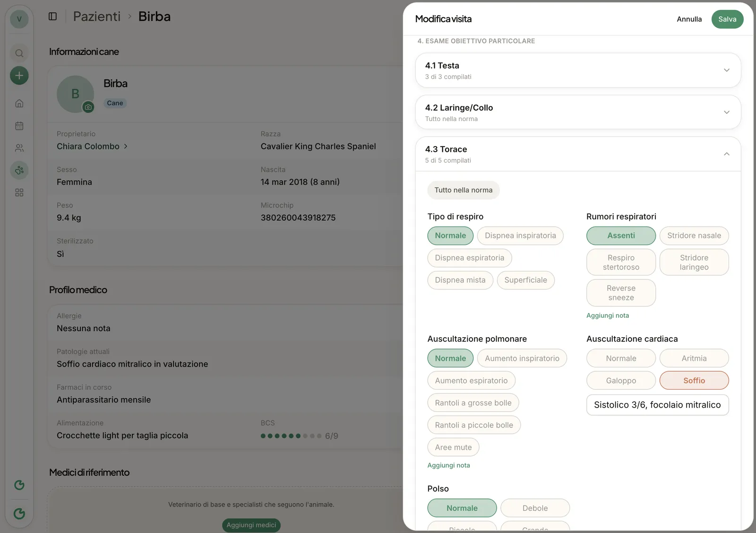Open the grid apps icon
Screen dimensions: 756x533
coord(19,192)
